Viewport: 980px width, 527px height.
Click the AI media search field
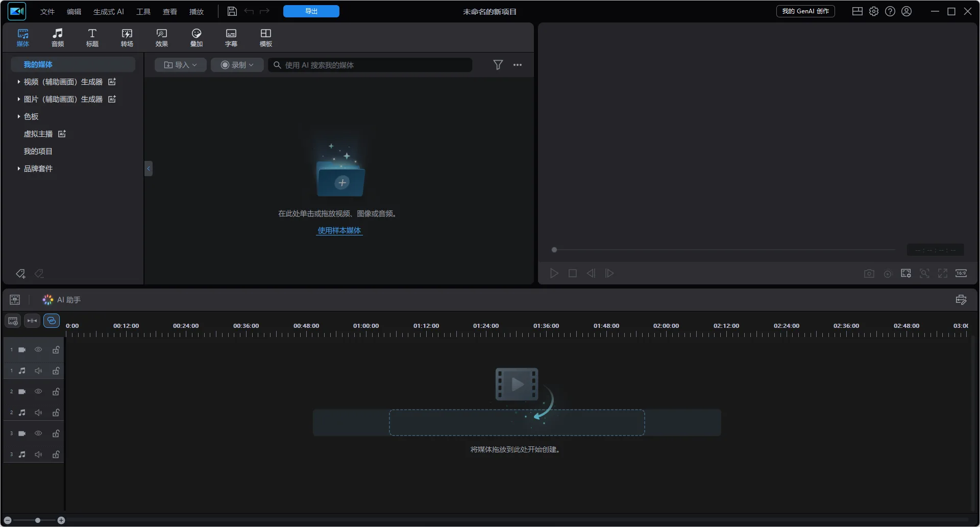[370, 65]
